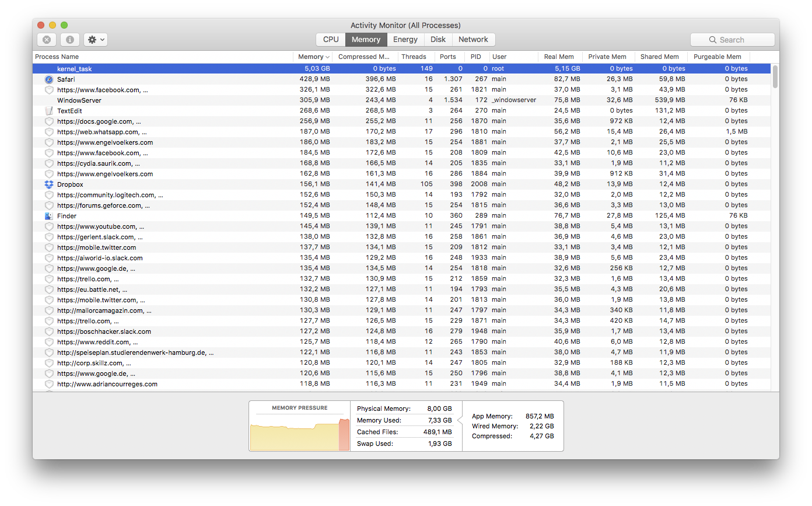Click the 5,03 GB memory value
Screen dimensions: 812x506
coord(317,69)
